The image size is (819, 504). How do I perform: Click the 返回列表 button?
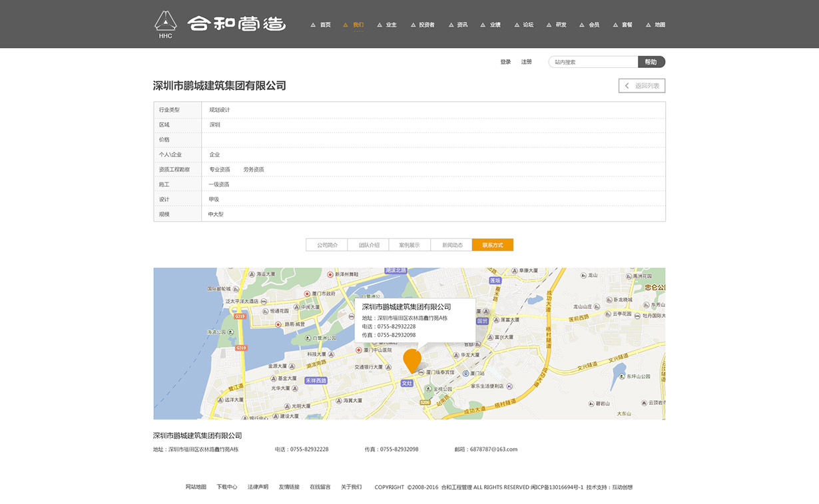[642, 86]
